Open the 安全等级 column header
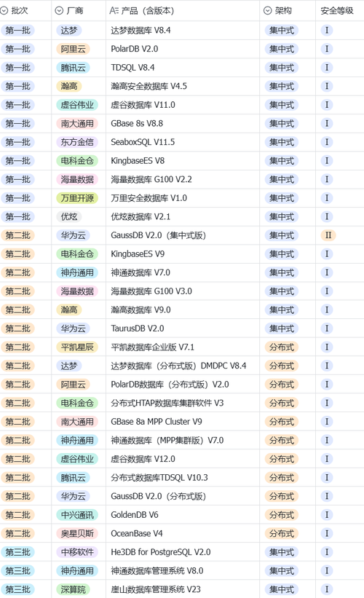Viewport: 364px width, 598px height. point(337,11)
